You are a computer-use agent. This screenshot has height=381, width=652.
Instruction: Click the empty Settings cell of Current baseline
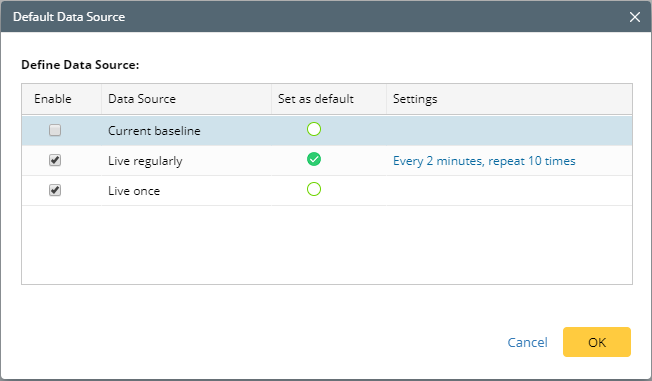pyautogui.click(x=509, y=131)
